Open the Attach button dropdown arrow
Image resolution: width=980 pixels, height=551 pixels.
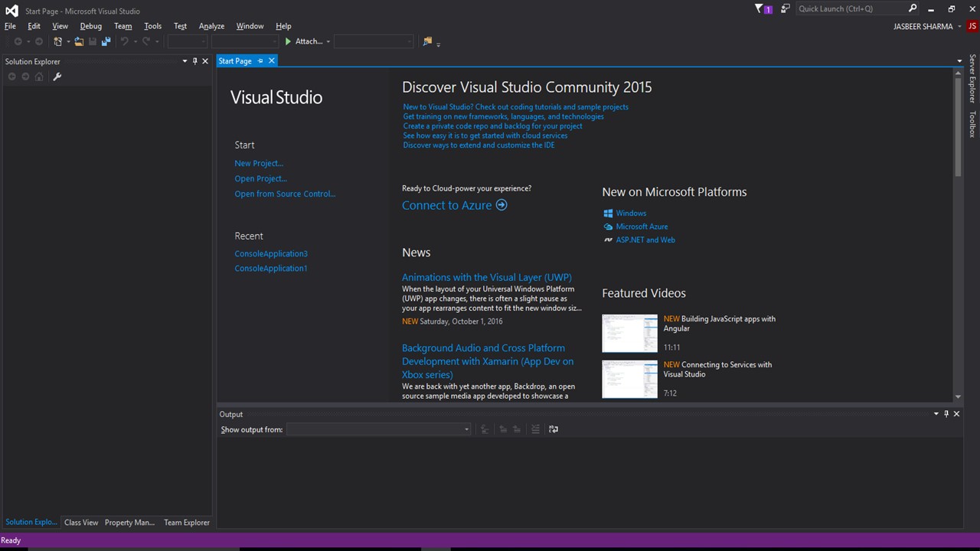click(x=328, y=41)
